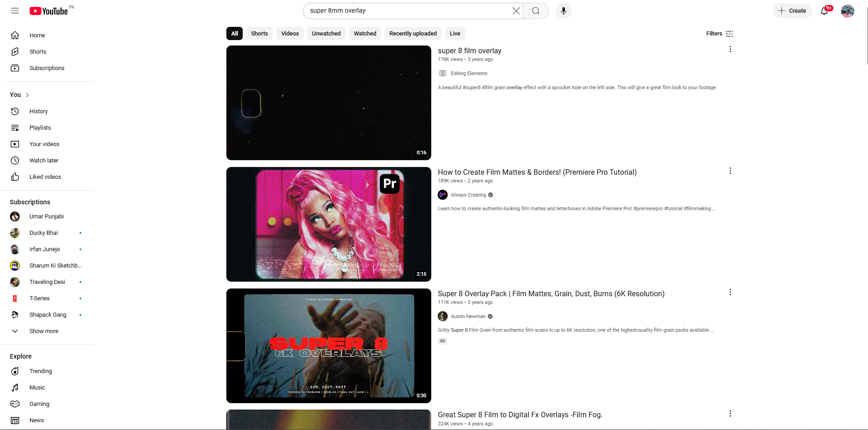Enable the Recently uploaded filter chip
Screen dimensions: 868x430
(x=413, y=33)
